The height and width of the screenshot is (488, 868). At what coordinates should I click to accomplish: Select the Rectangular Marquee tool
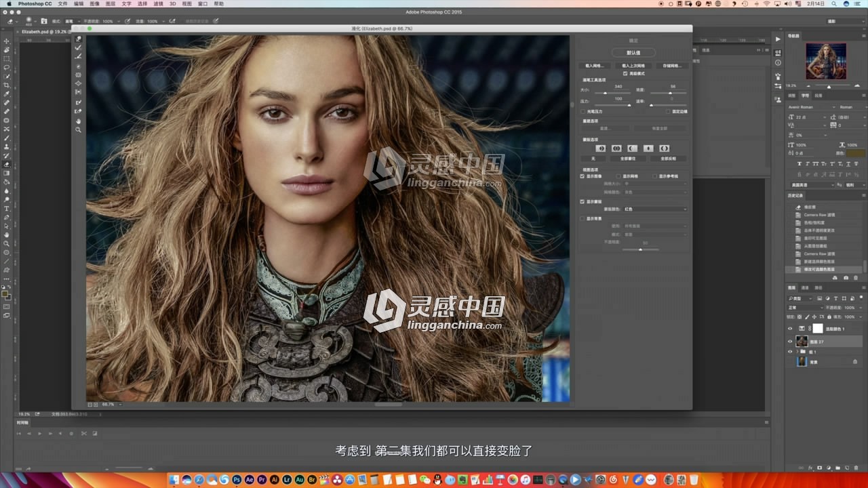7,59
